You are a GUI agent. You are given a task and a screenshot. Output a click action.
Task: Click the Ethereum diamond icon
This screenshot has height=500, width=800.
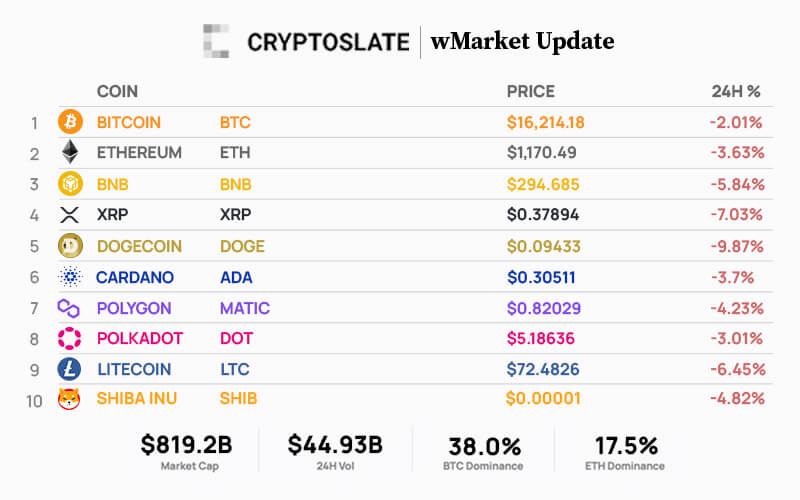click(x=70, y=153)
